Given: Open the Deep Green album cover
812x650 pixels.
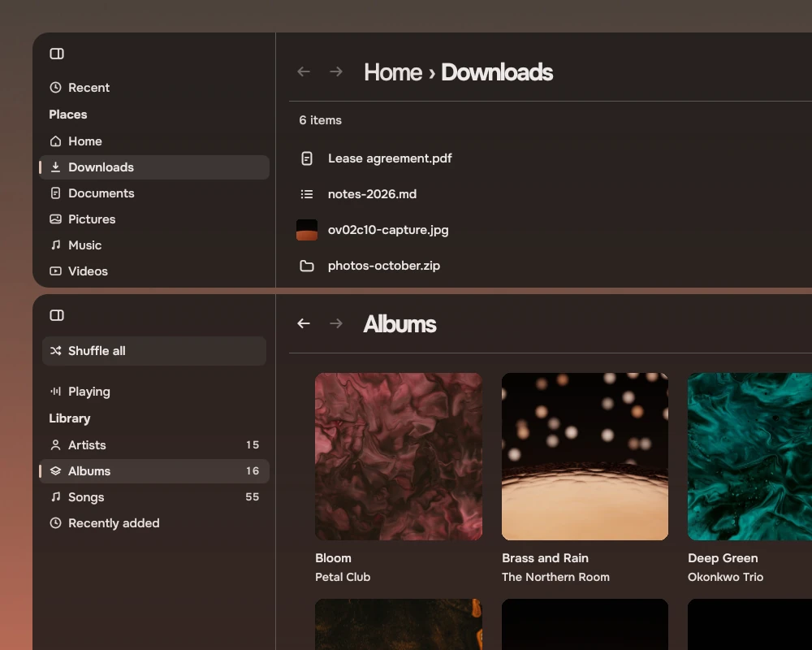Looking at the screenshot, I should point(749,457).
